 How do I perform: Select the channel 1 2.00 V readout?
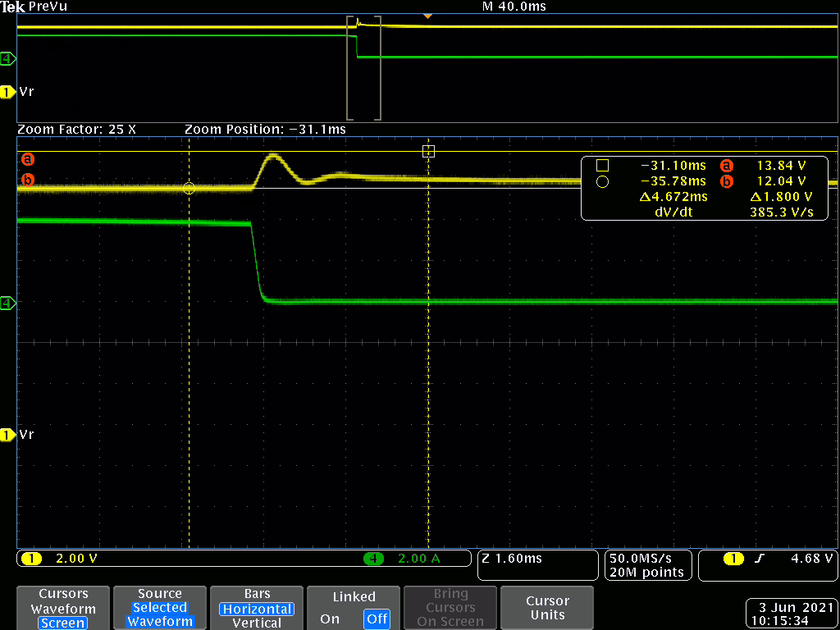[75, 559]
